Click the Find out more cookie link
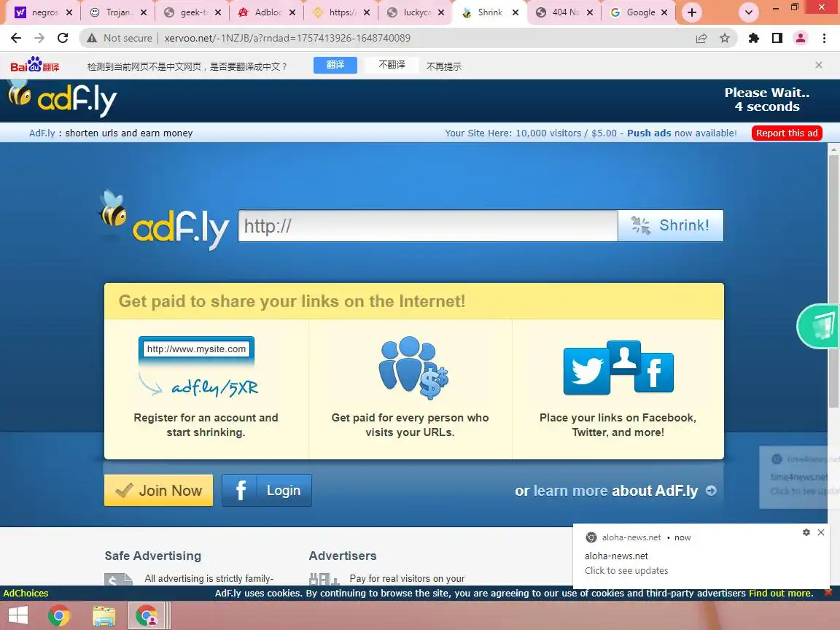The width and height of the screenshot is (840, 630). pyautogui.click(x=780, y=593)
